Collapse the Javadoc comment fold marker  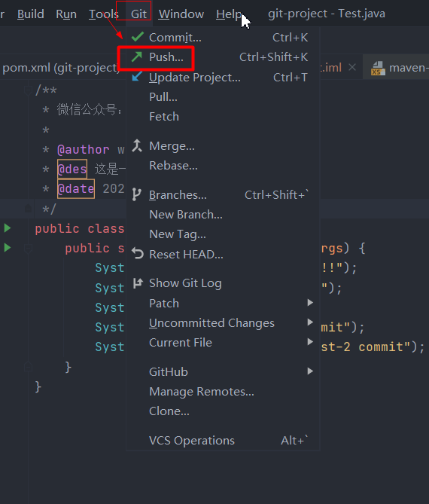(x=28, y=90)
